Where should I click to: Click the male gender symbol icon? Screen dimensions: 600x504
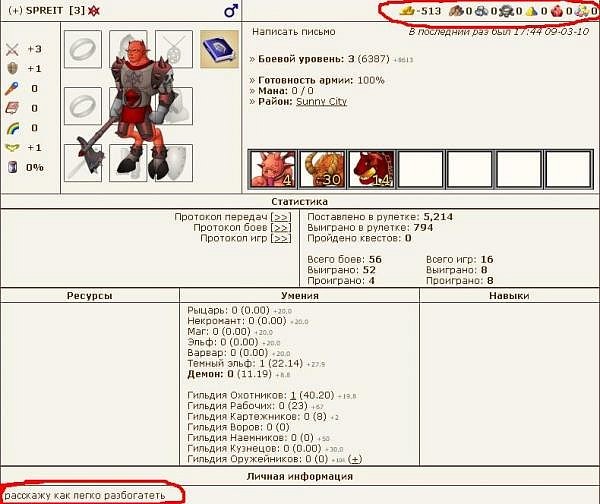(231, 11)
